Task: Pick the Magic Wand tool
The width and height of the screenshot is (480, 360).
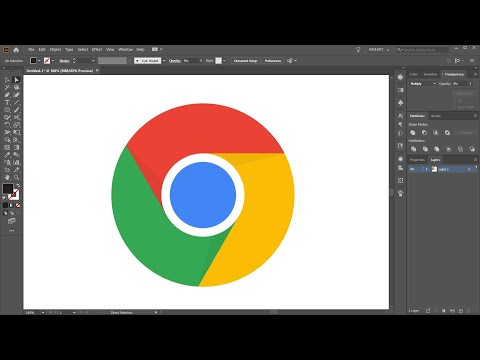Action: click(x=7, y=87)
